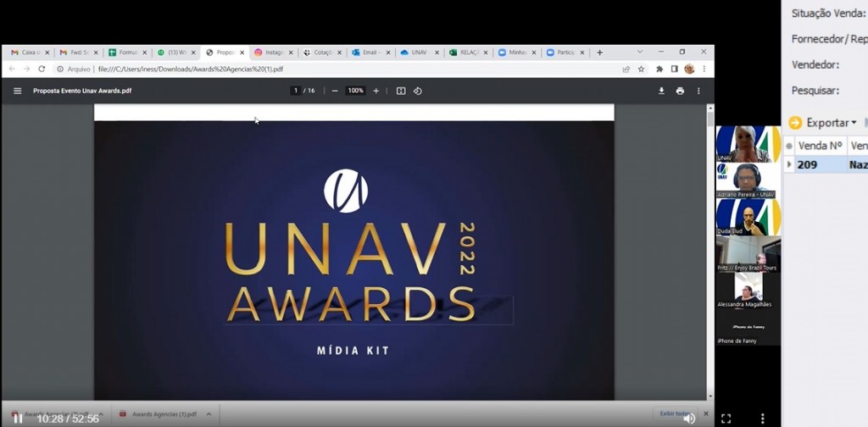Go forward in Chrome browser
The width and height of the screenshot is (868, 427).
(x=26, y=69)
